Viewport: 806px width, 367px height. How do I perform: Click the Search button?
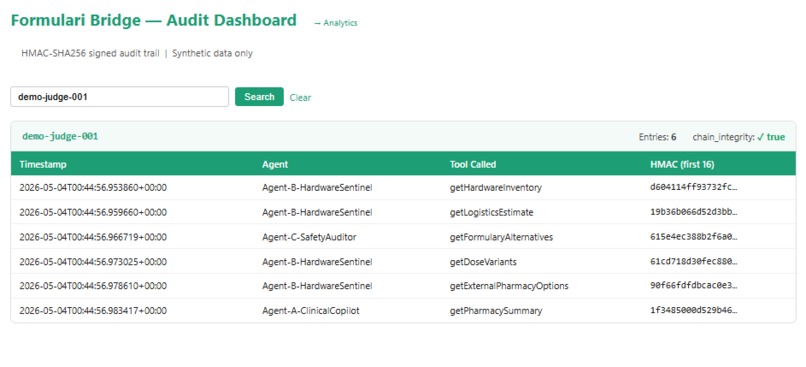pyautogui.click(x=259, y=97)
